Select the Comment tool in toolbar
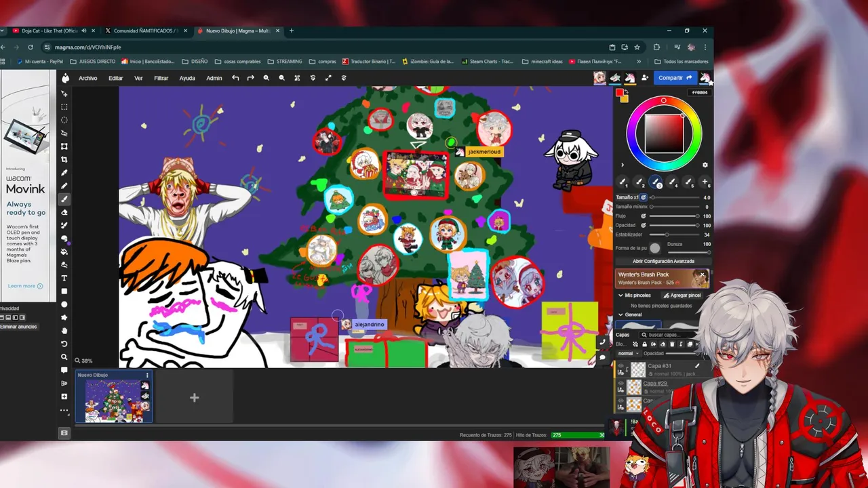 click(64, 370)
